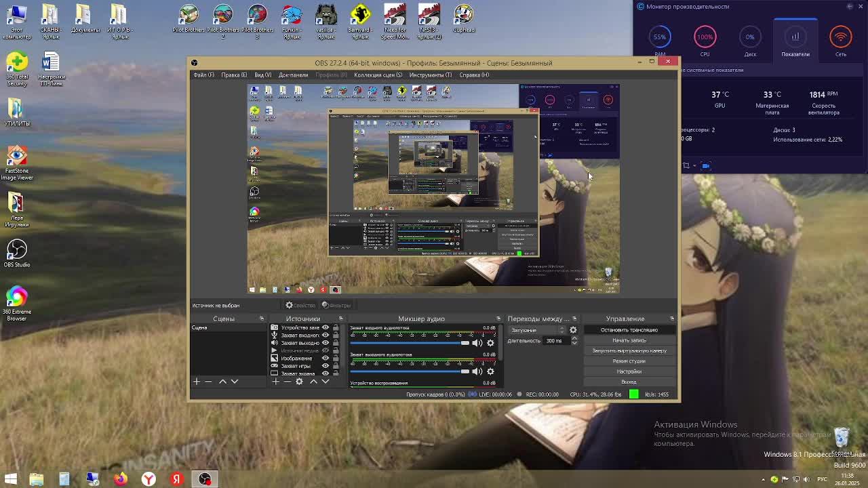
Task: Undock the Управление panel with its pop-out icon
Action: [x=672, y=319]
